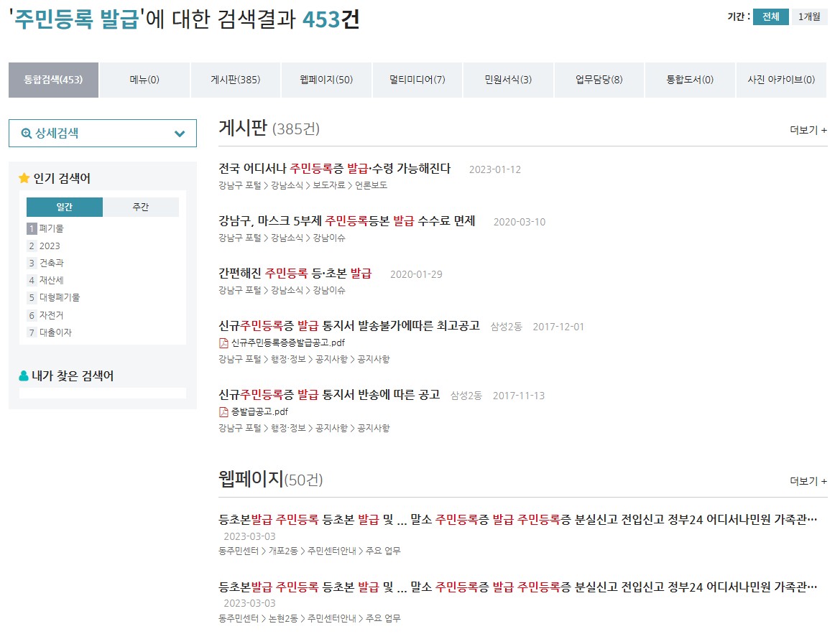Viewport: 840px width, 634px height.
Task: Open 신규주민등록증증발급공고.pdf via its PDF icon
Action: point(224,342)
